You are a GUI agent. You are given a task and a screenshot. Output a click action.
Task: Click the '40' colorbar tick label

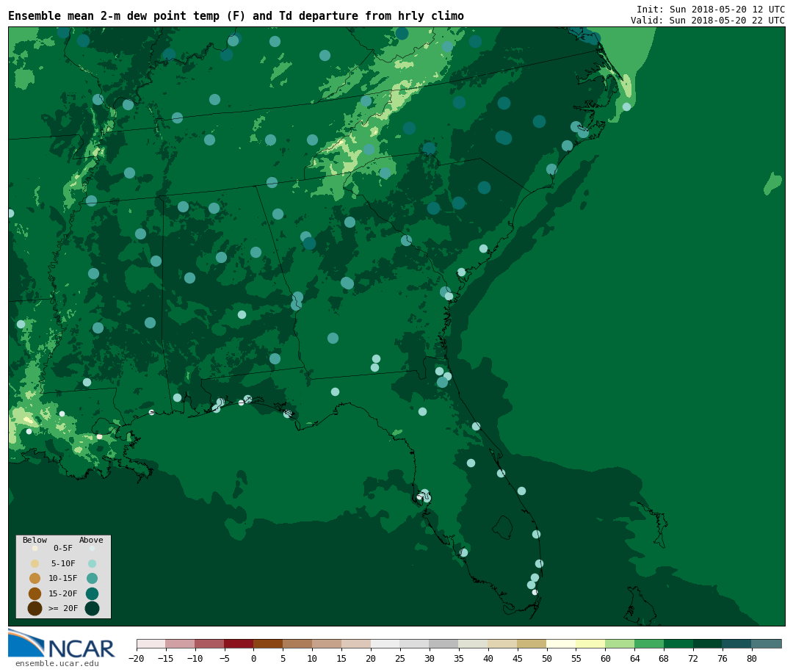tap(488, 658)
